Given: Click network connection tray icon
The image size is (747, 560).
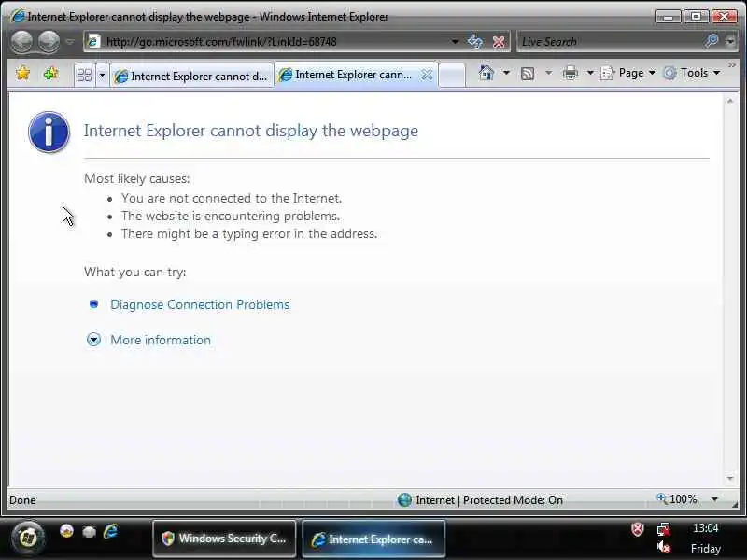Looking at the screenshot, I should tap(663, 529).
